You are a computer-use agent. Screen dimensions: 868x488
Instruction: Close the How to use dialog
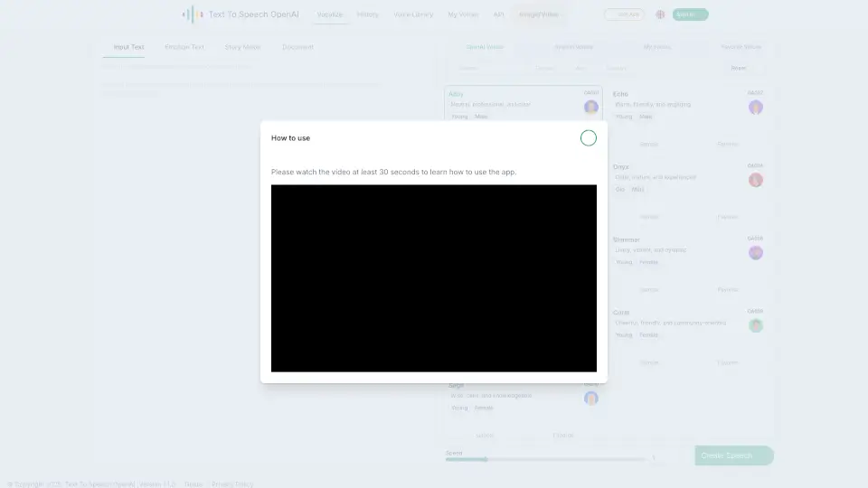589,138
